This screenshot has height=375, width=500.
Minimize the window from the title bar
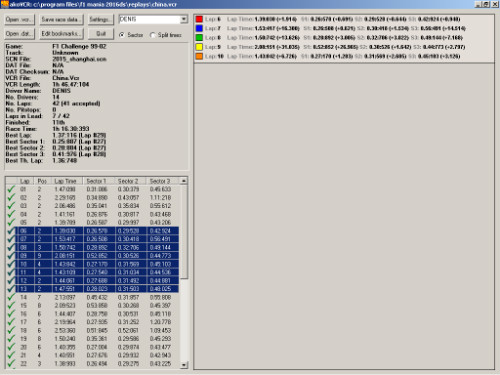[478, 4]
